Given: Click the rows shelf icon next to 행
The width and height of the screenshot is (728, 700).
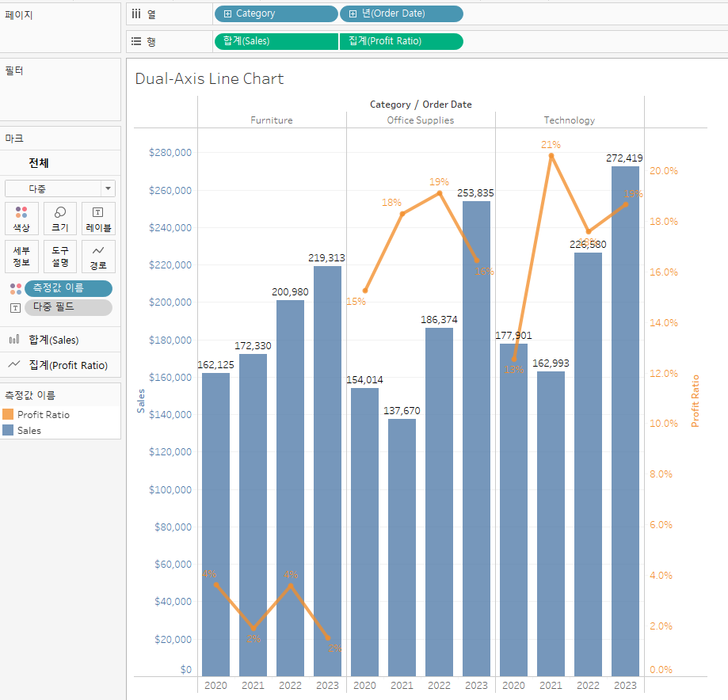Looking at the screenshot, I should tap(136, 41).
